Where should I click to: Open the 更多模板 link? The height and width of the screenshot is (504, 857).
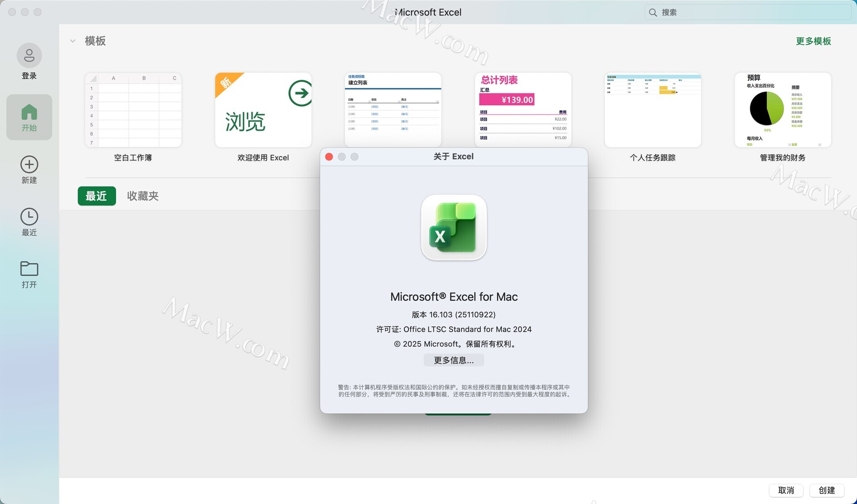(813, 41)
